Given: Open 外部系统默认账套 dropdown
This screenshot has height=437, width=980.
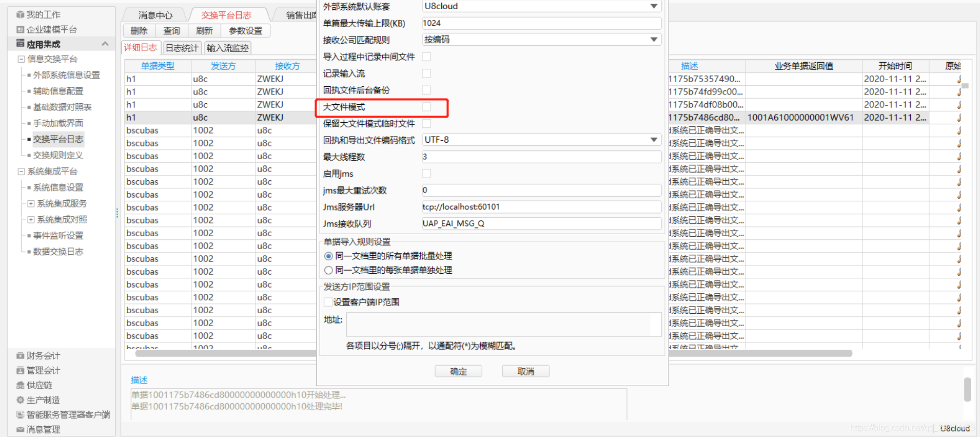Looking at the screenshot, I should [x=654, y=6].
